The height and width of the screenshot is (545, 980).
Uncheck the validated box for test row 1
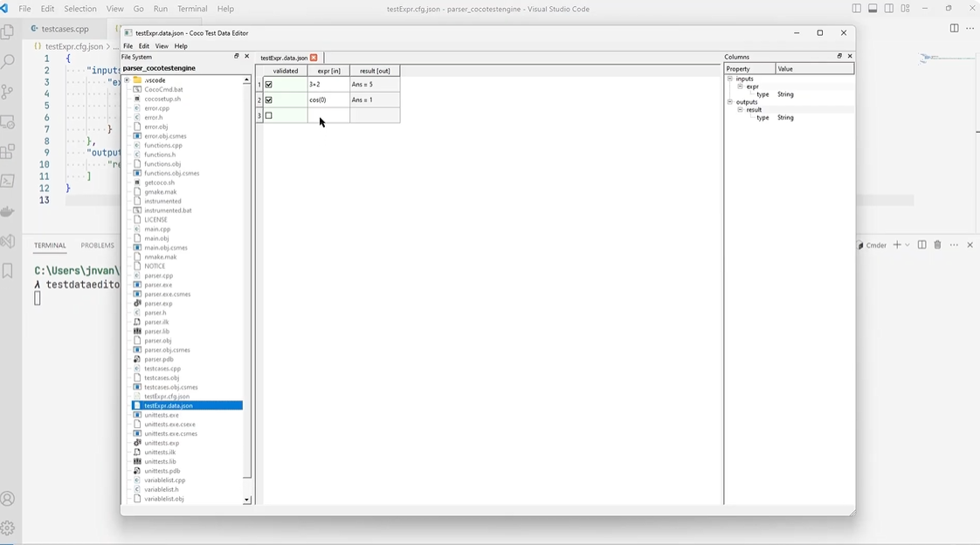(x=270, y=84)
